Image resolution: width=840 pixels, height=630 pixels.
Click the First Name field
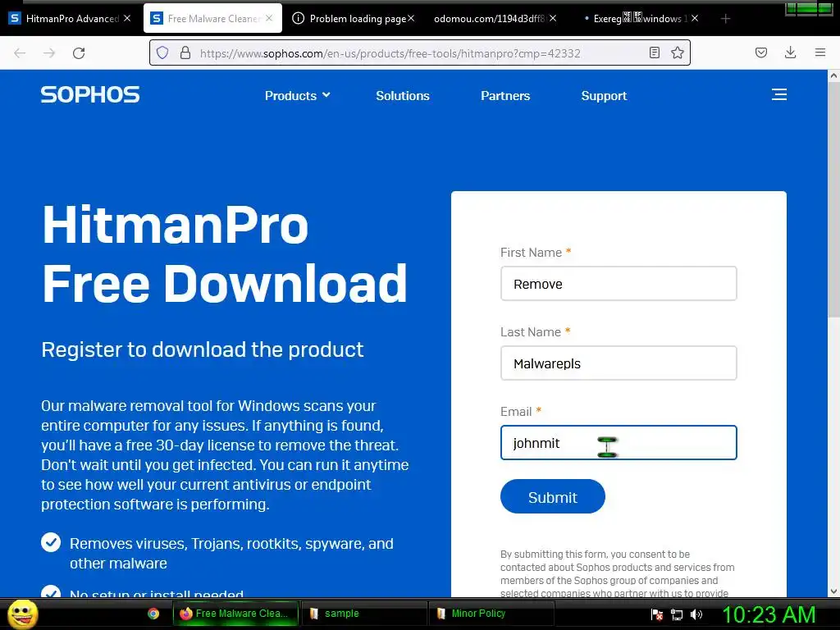point(619,283)
